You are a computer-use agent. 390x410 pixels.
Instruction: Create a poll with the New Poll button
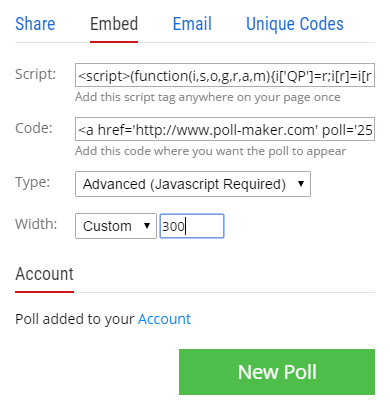(x=277, y=372)
